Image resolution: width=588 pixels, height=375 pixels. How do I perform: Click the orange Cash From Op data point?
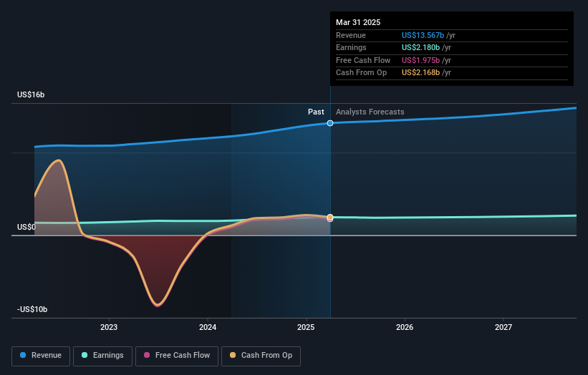coord(330,218)
